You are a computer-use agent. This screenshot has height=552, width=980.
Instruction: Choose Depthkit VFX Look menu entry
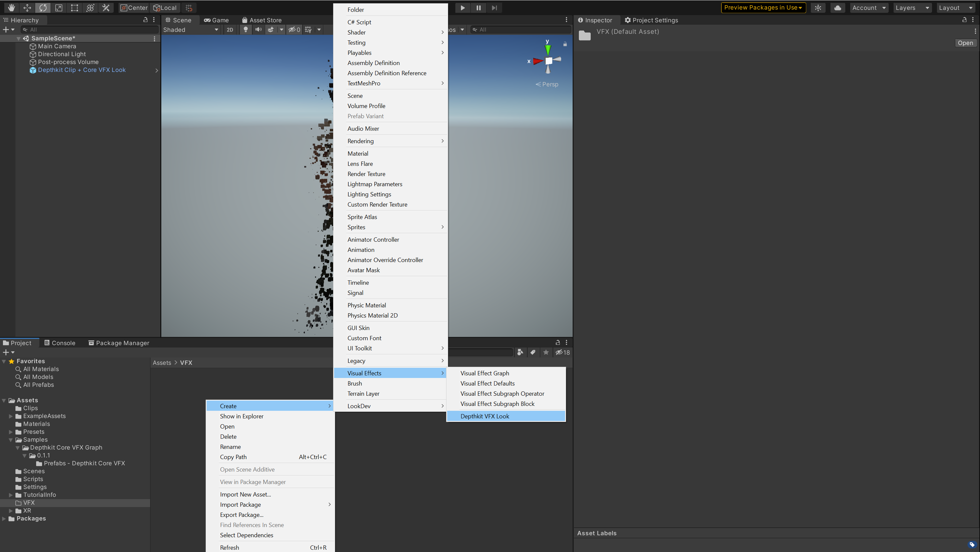click(485, 416)
